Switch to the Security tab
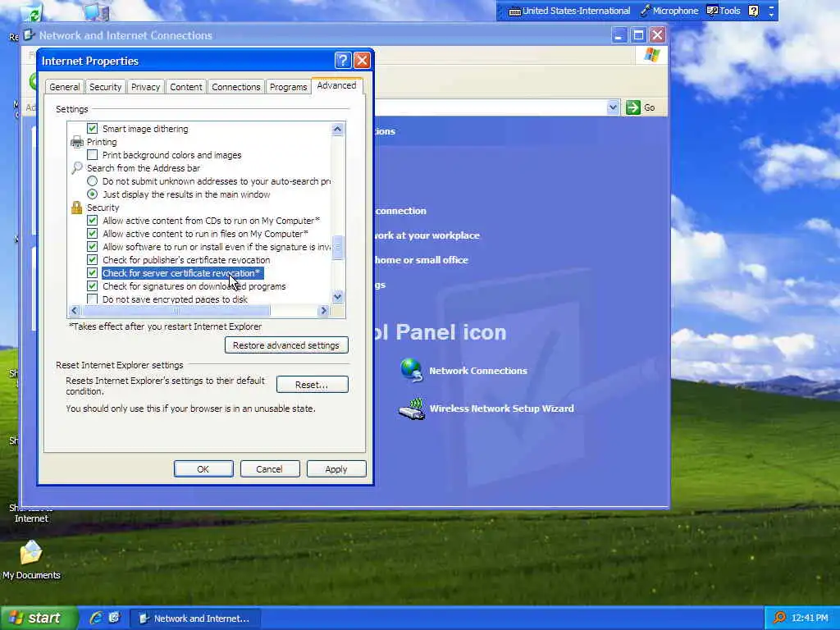840x630 pixels. pyautogui.click(x=105, y=87)
